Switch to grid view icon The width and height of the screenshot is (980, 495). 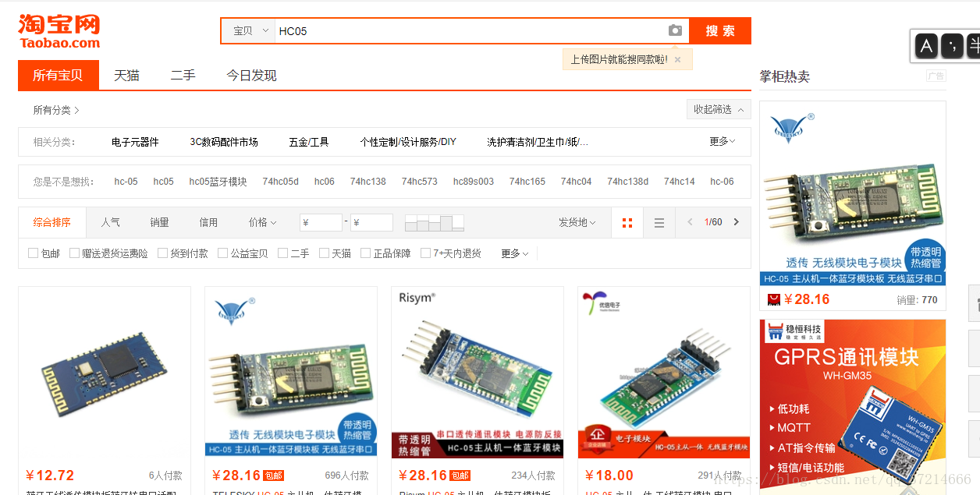coord(627,223)
